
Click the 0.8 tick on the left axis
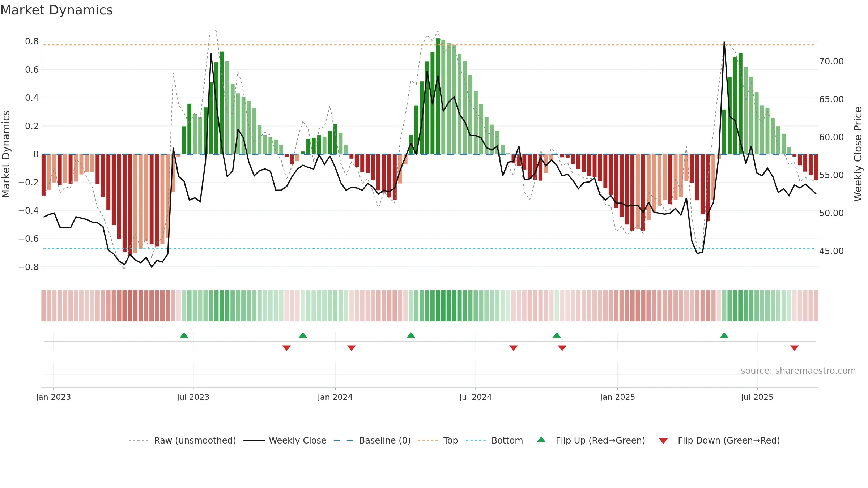[x=32, y=42]
